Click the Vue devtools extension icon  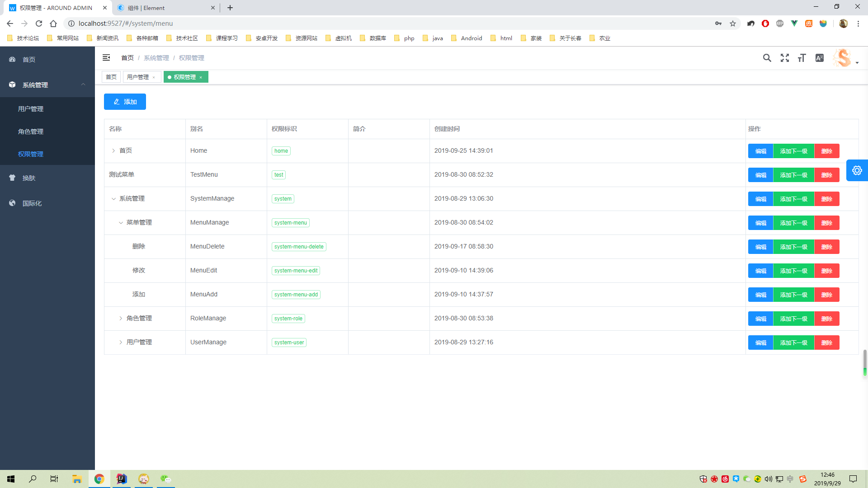coord(794,23)
